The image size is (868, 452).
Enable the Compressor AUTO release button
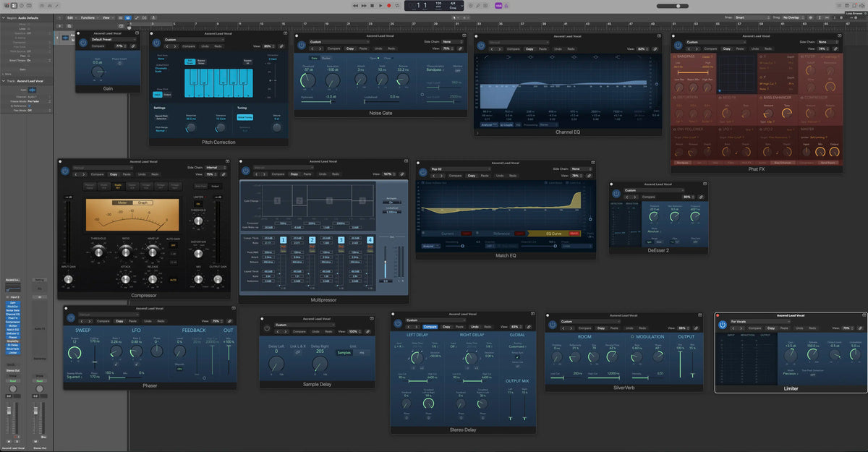click(x=174, y=279)
